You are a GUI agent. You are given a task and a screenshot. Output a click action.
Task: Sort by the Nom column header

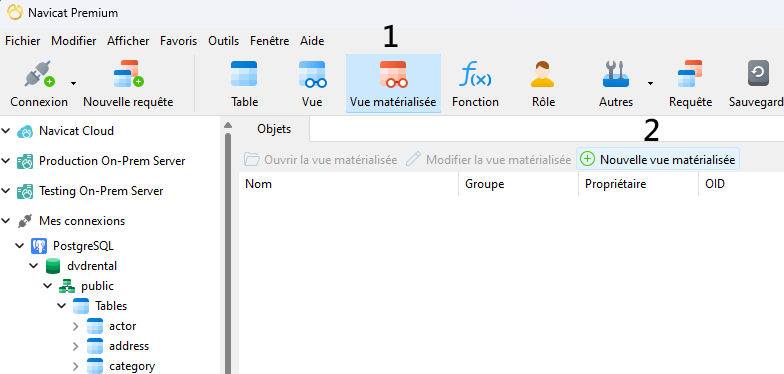pyautogui.click(x=348, y=184)
